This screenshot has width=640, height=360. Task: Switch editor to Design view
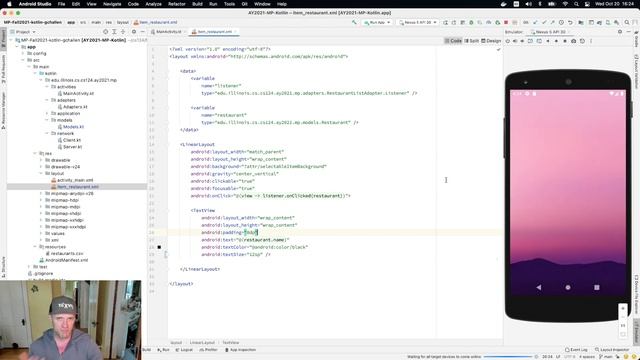click(491, 41)
